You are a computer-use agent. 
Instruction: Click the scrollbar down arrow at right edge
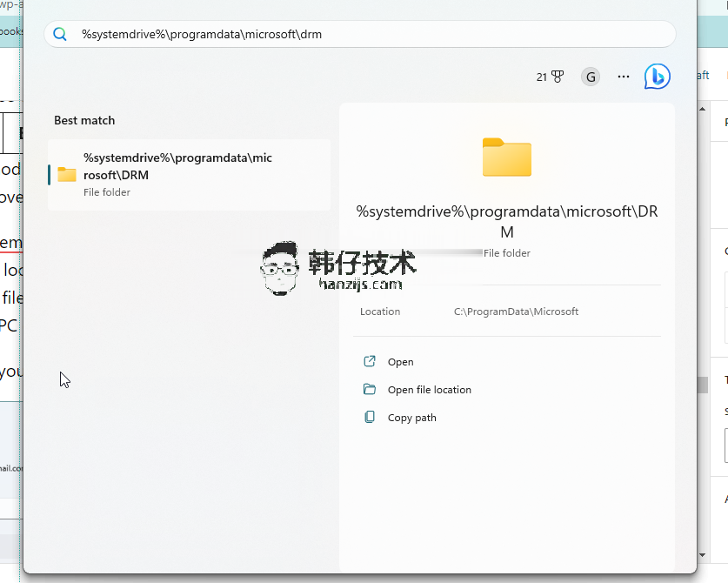pyautogui.click(x=703, y=554)
